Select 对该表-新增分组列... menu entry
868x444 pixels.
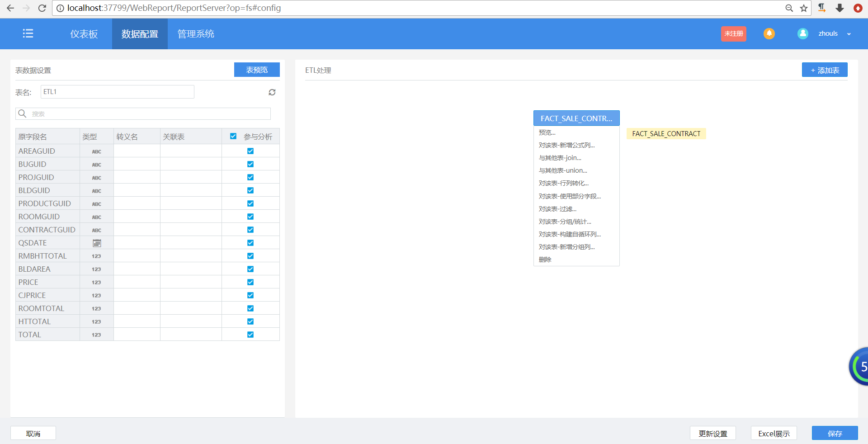576,247
